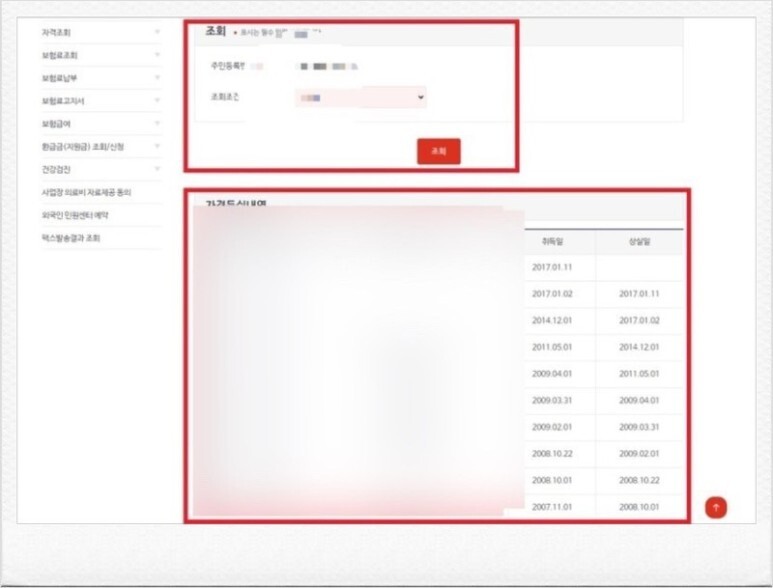Select 2011.05.01 in the 상실일 column
The image size is (773, 588).
pyautogui.click(x=639, y=374)
